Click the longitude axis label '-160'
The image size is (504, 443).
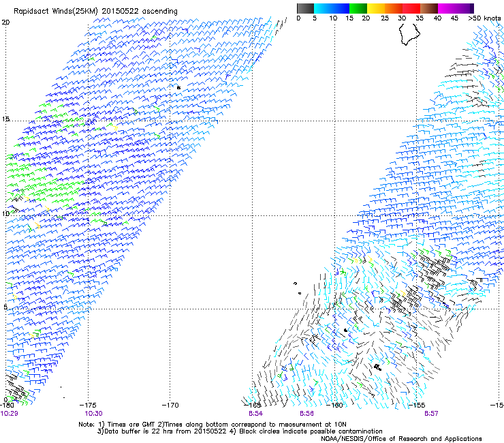[334, 406]
